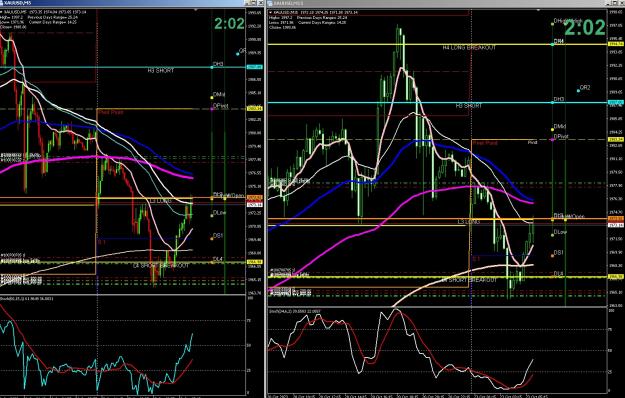
Task: Restore the XAUUSD,M15 chart window
Action: coord(615,3)
